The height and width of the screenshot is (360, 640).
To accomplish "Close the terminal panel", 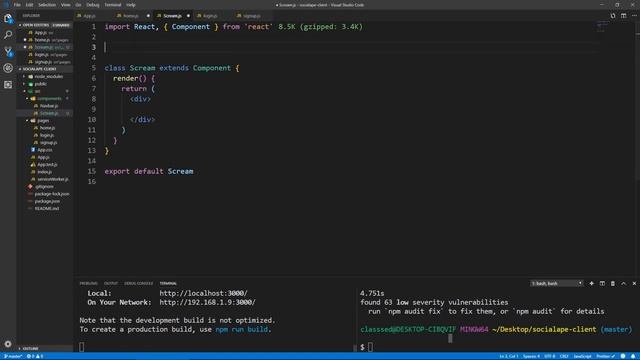I will [x=634, y=283].
